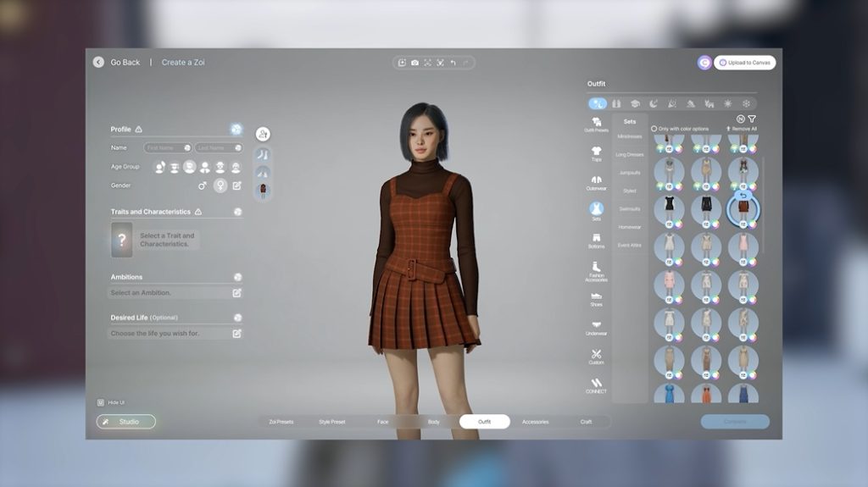The height and width of the screenshot is (487, 868).
Task: Click the First Name input field
Action: (x=168, y=147)
